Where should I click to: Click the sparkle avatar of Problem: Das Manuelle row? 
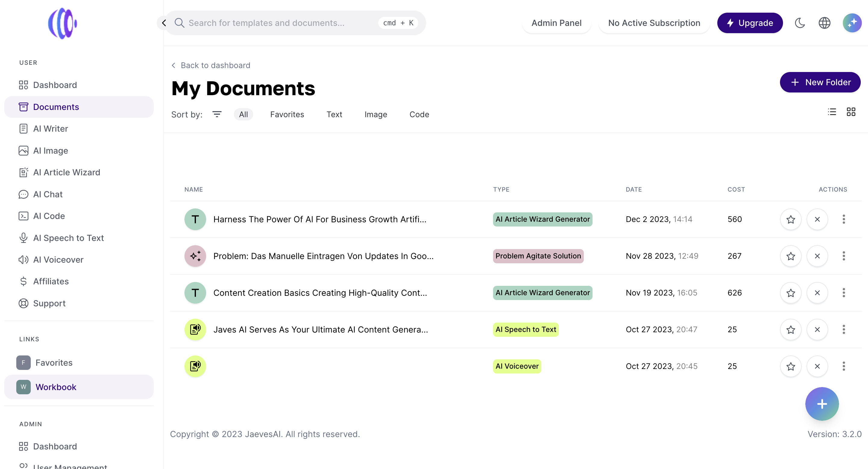point(195,256)
